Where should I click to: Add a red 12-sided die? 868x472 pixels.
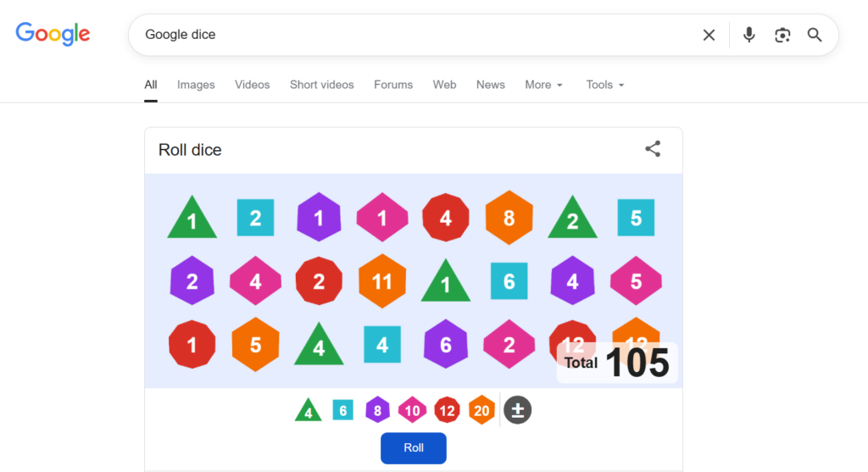tap(447, 410)
